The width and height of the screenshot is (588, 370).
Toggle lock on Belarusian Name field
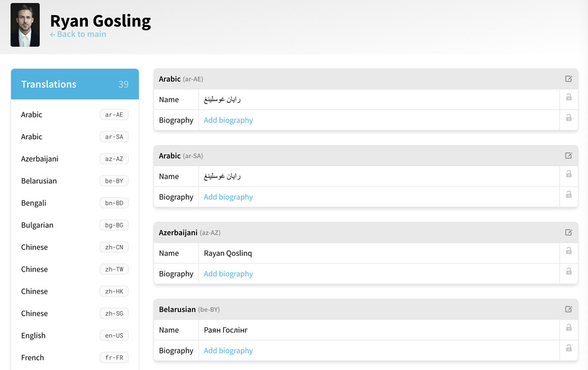click(569, 328)
